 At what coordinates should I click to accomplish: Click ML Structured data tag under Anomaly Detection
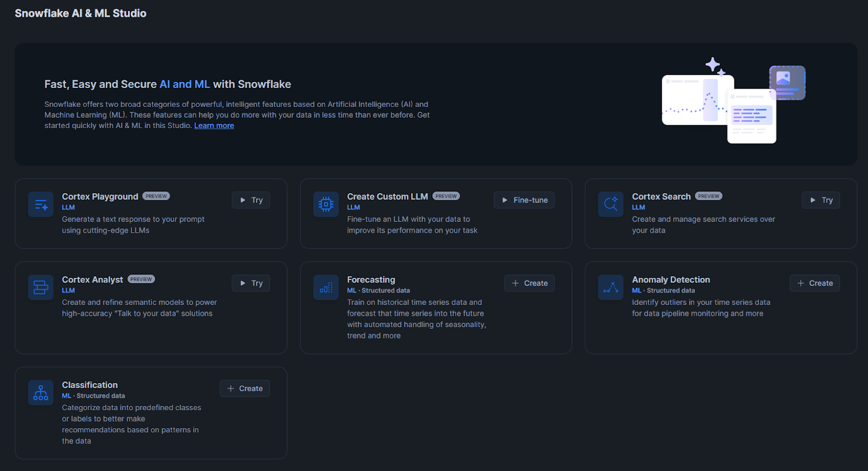(x=663, y=290)
